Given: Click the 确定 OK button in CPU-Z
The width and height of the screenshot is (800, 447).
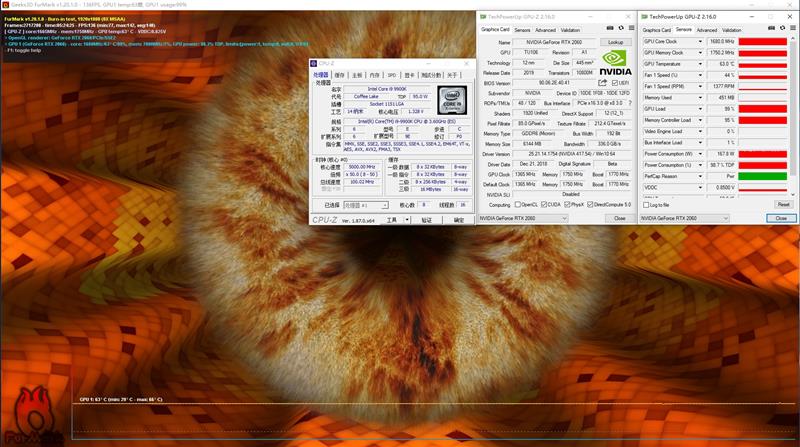Looking at the screenshot, I should pos(459,220).
